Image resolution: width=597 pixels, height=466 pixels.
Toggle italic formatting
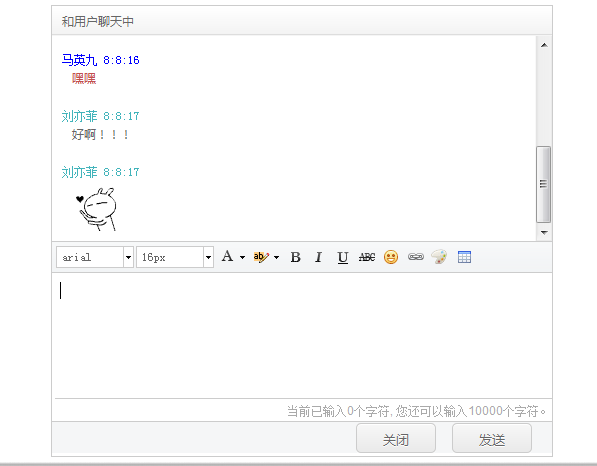tap(319, 257)
